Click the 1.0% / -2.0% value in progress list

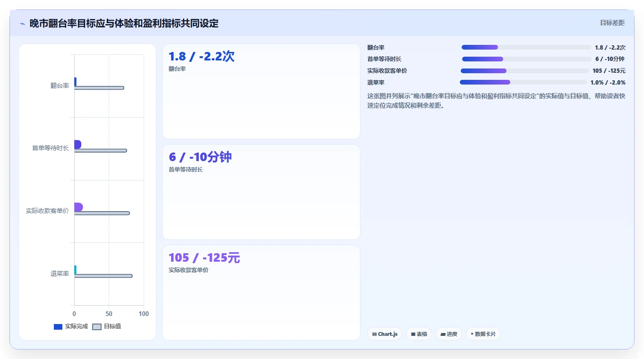pos(608,82)
